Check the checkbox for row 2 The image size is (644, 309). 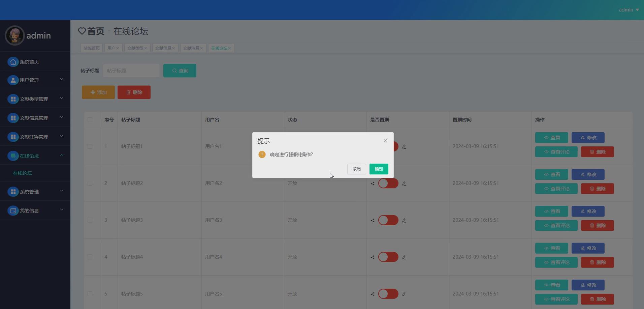coord(90,183)
